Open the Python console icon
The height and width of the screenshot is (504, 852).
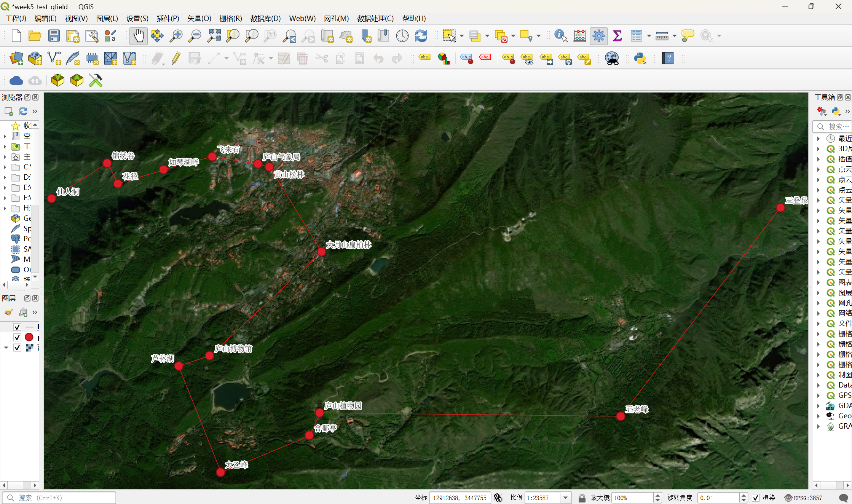(x=640, y=58)
